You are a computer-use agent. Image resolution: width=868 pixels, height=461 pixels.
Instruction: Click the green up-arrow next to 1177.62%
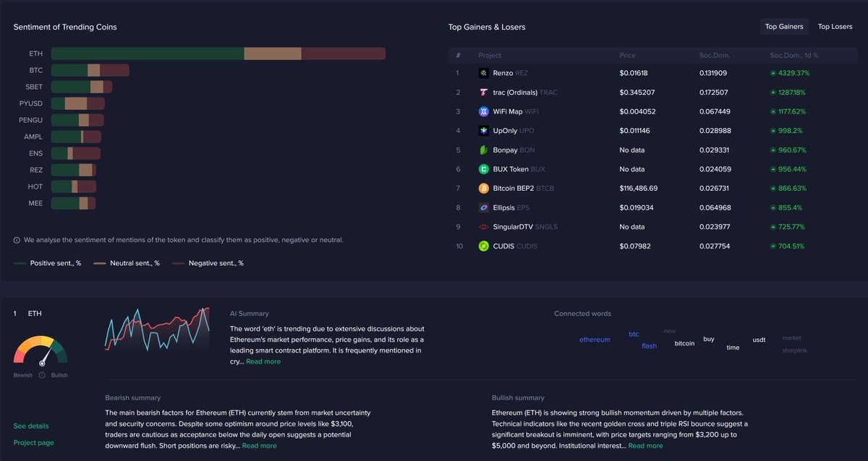pyautogui.click(x=773, y=111)
